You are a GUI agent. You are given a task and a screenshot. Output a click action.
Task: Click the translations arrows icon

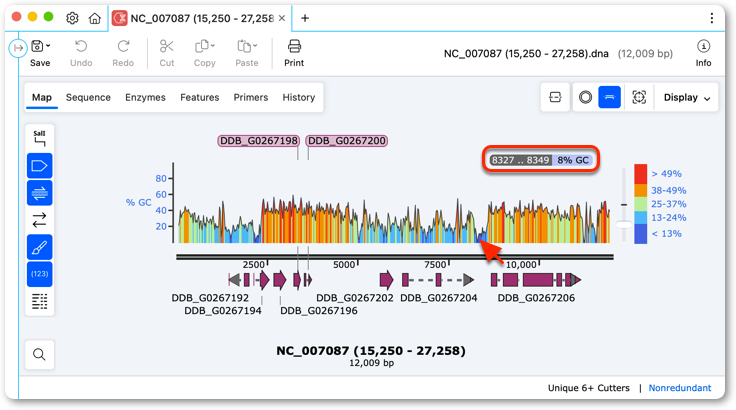[x=39, y=220]
